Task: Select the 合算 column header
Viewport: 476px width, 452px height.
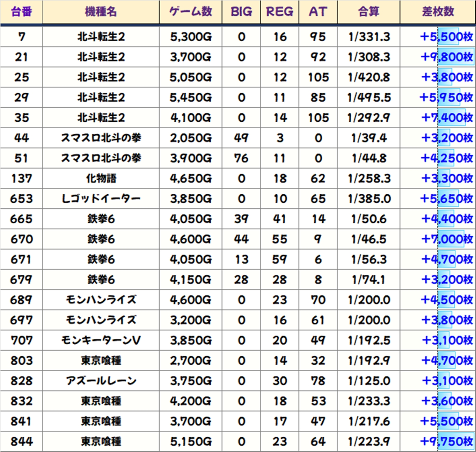Action: coord(368,12)
